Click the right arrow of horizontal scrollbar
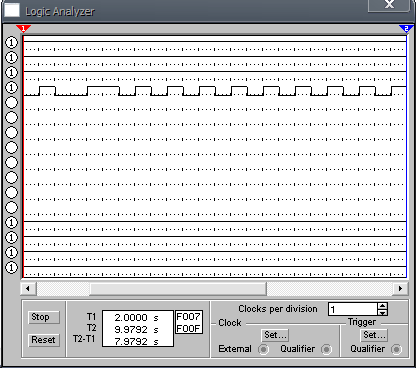The image size is (416, 368). (x=400, y=289)
